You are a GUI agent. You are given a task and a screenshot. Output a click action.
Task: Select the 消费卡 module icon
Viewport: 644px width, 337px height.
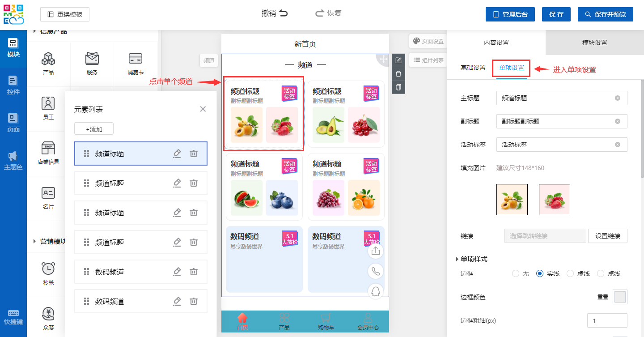point(135,59)
